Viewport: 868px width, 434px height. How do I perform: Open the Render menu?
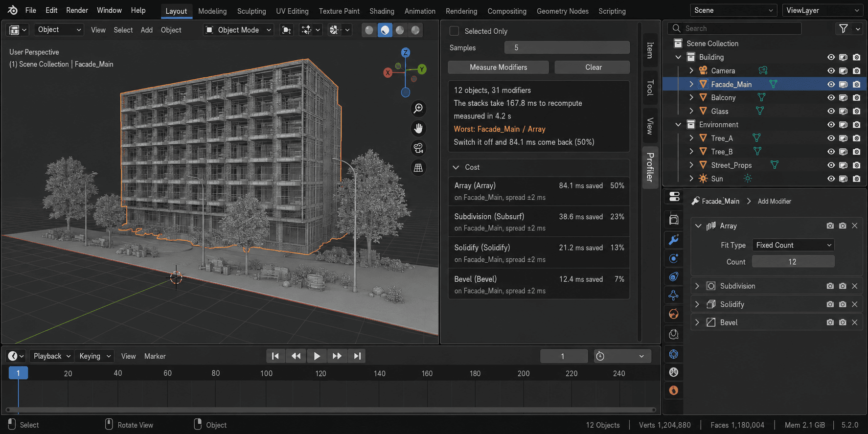(77, 10)
